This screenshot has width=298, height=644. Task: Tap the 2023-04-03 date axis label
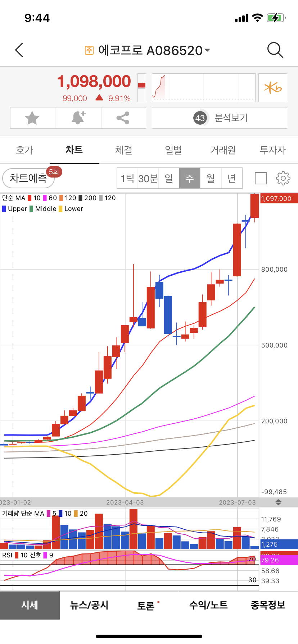pos(125,502)
